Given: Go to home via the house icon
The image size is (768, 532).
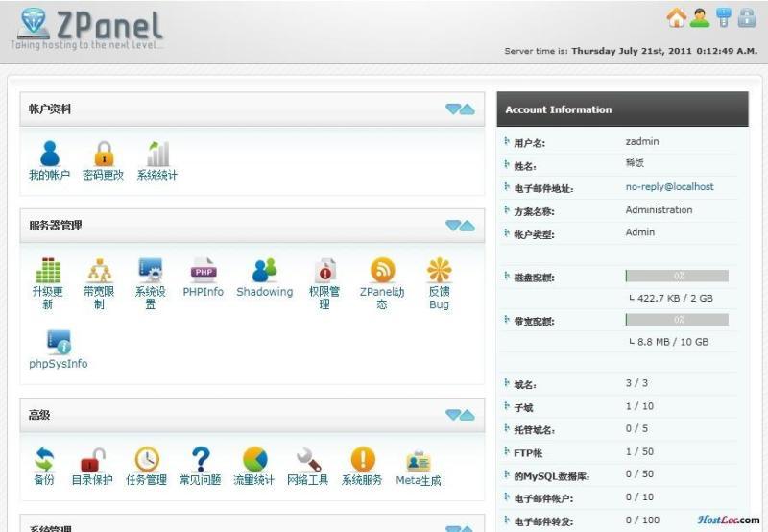Looking at the screenshot, I should pyautogui.click(x=677, y=17).
